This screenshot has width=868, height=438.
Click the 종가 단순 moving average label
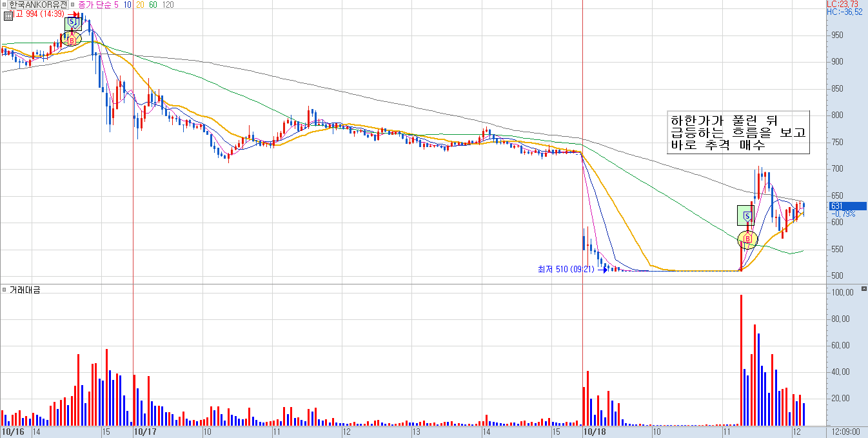95,5
